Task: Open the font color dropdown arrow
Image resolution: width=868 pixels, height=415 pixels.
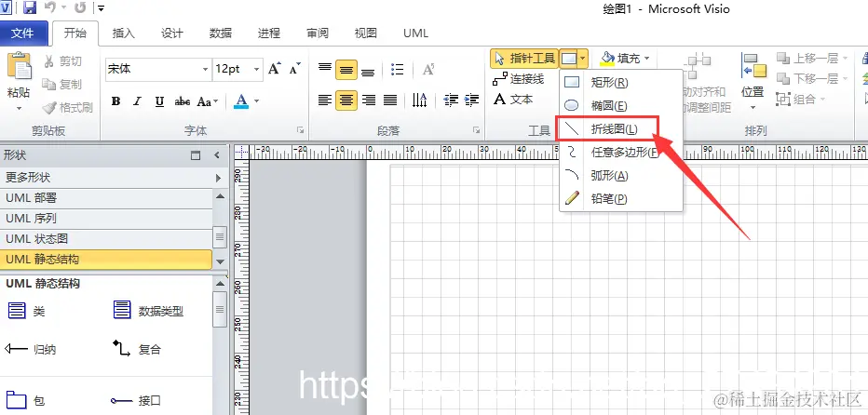Action: 257,101
